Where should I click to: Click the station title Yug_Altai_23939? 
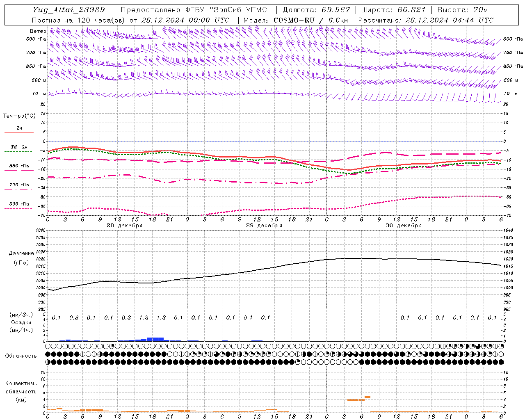pos(69,10)
